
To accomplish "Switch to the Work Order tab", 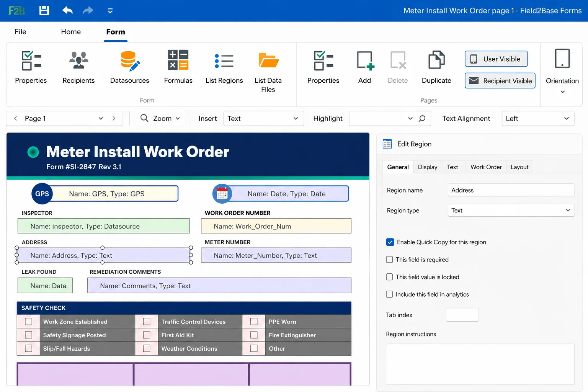I will click(x=486, y=167).
